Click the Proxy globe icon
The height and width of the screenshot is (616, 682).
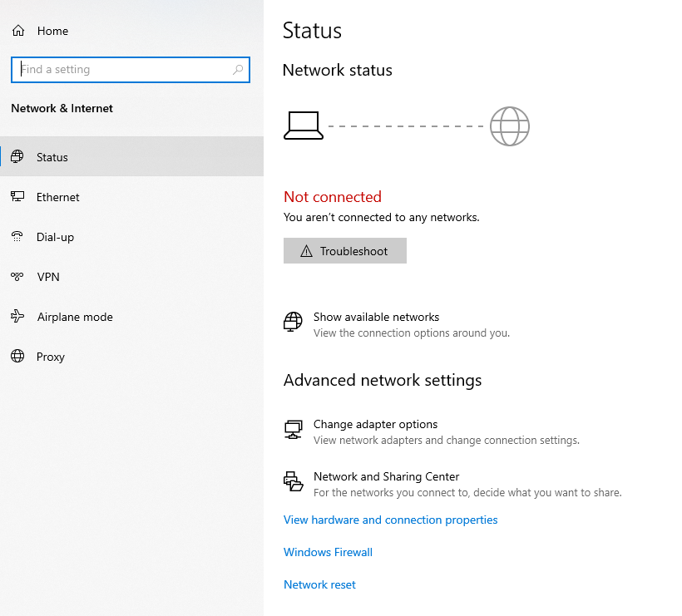pyautogui.click(x=17, y=357)
